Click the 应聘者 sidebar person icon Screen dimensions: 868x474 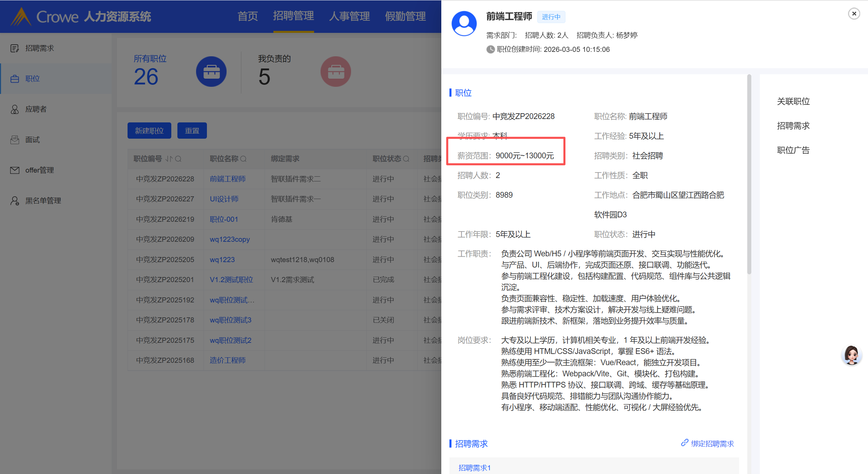pos(15,109)
